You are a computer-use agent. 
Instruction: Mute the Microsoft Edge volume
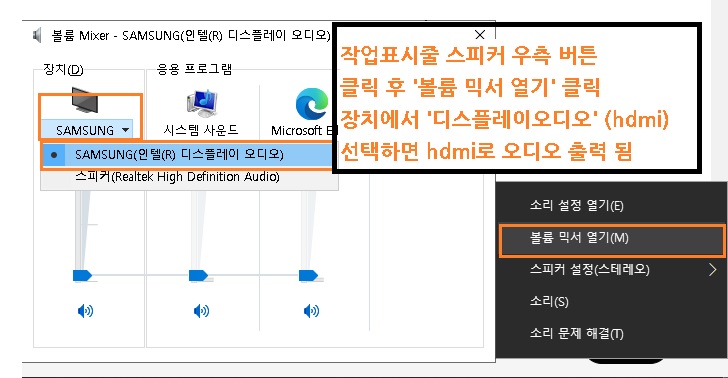311,311
